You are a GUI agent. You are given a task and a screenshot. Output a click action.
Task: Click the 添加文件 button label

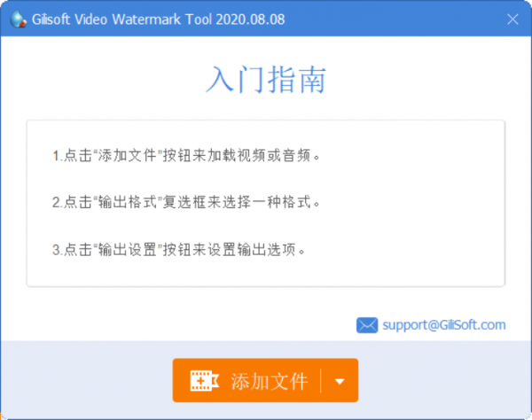(x=269, y=381)
